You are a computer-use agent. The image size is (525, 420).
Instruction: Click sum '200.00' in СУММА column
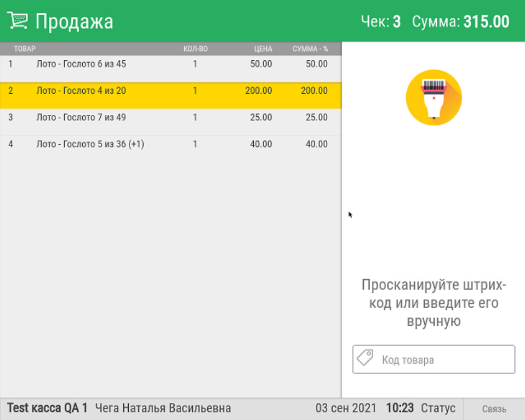pos(314,91)
